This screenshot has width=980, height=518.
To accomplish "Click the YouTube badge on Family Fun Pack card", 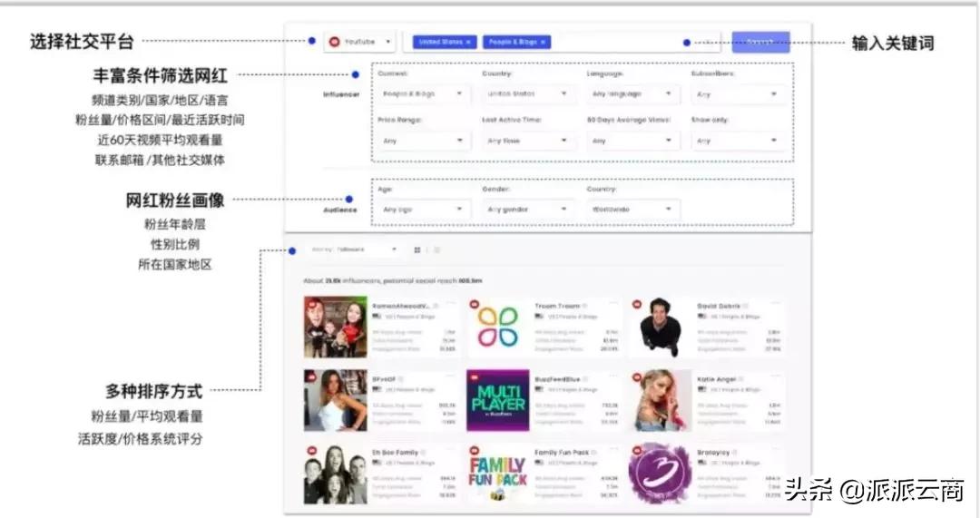I will click(475, 451).
